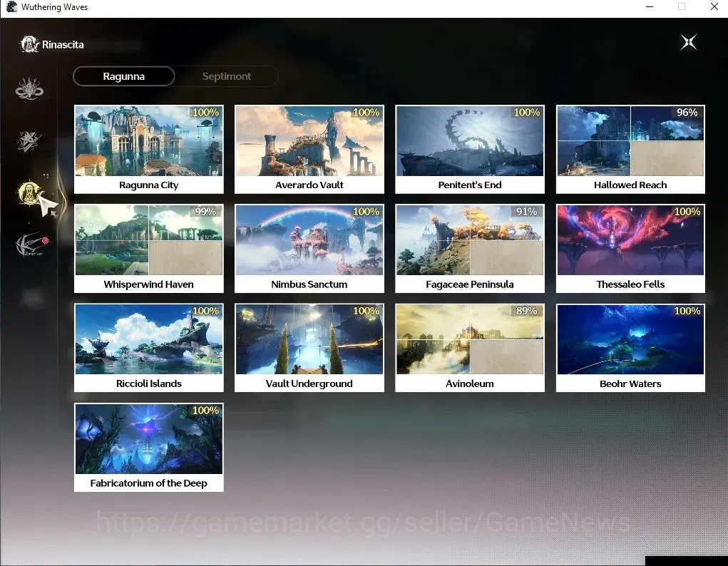Click the 91% progress on Fagaceae Peninsula
Screen dimensions: 728x566
526,212
